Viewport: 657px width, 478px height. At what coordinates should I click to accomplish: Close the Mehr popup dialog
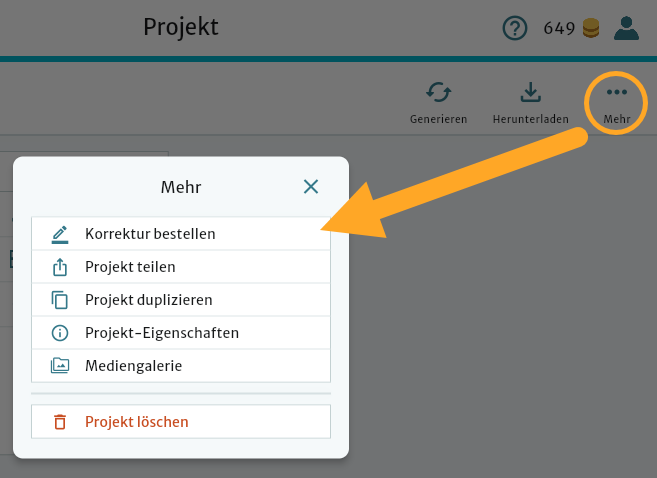click(311, 186)
